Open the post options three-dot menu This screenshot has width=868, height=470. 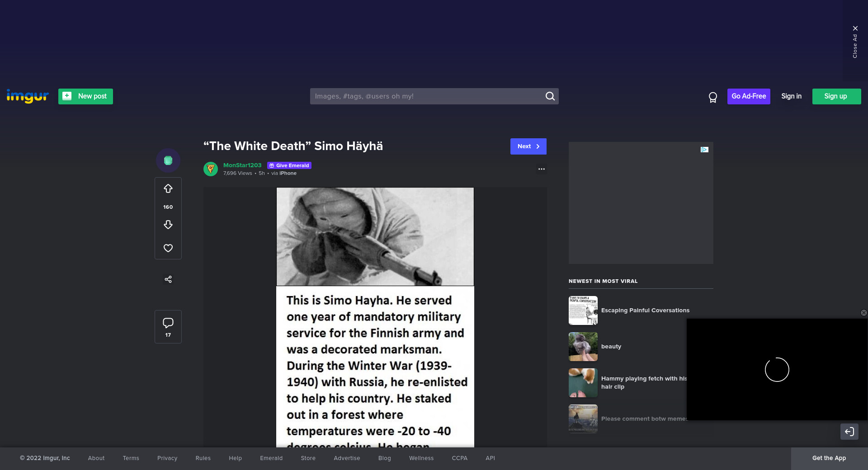click(x=541, y=169)
